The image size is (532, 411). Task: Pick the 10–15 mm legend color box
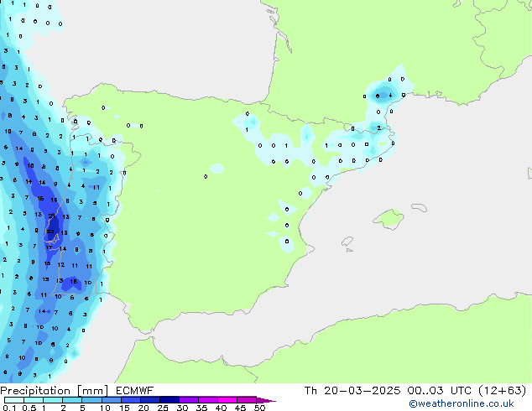pyautogui.click(x=111, y=400)
